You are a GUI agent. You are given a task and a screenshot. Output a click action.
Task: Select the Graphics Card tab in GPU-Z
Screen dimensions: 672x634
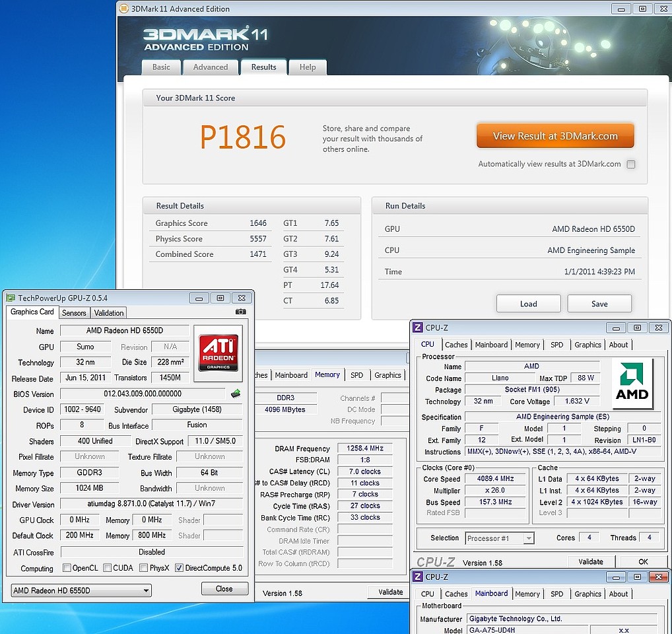coord(32,312)
